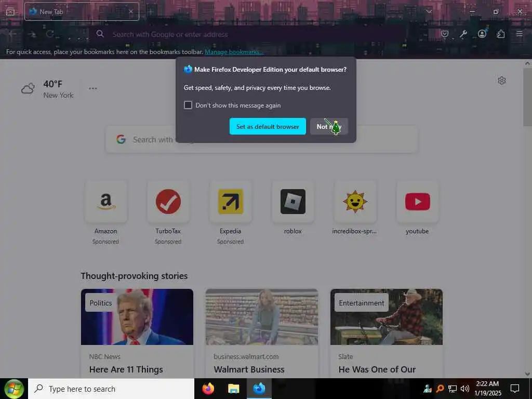532x399 pixels.
Task: Open Here Are 11 Things story headline
Action: [126, 369]
